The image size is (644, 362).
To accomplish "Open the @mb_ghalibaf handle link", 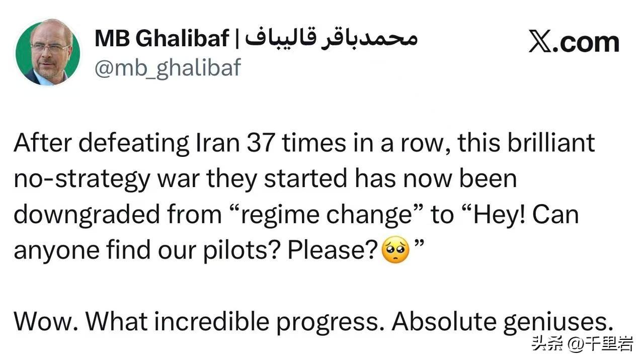I will [168, 67].
